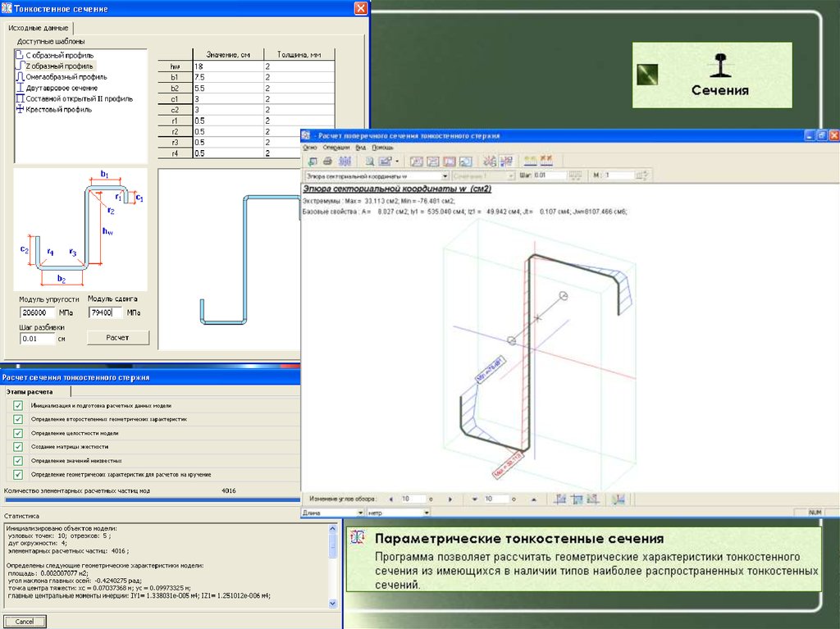Click the left arrow for view angle
This screenshot has width=840, height=629.
pyautogui.click(x=390, y=499)
